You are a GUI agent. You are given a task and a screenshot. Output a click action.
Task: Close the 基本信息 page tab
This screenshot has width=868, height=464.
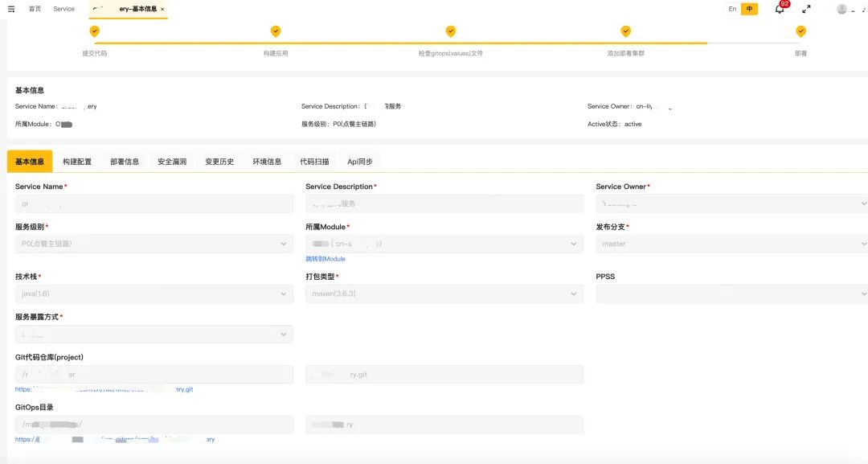(x=162, y=10)
